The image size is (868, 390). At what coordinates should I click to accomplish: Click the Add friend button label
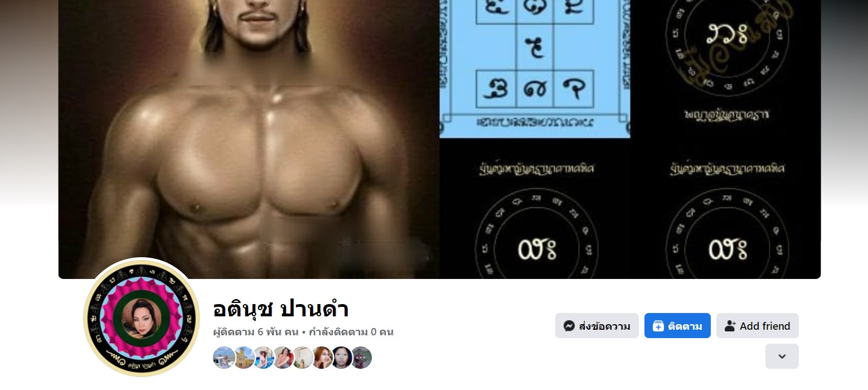click(x=765, y=326)
